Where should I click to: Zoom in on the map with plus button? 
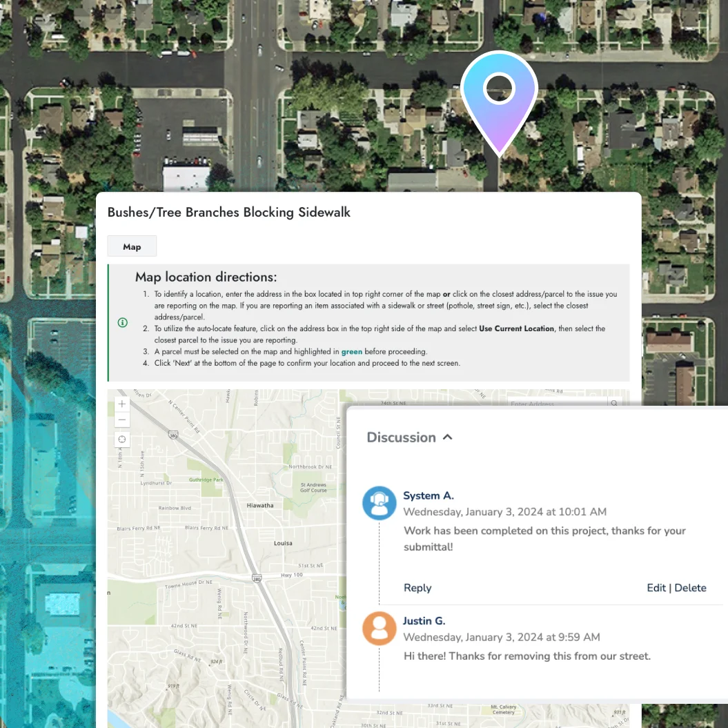click(x=122, y=404)
